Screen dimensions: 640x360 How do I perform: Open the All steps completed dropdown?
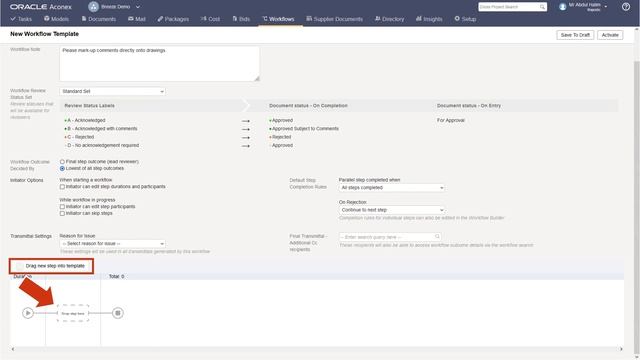[392, 188]
